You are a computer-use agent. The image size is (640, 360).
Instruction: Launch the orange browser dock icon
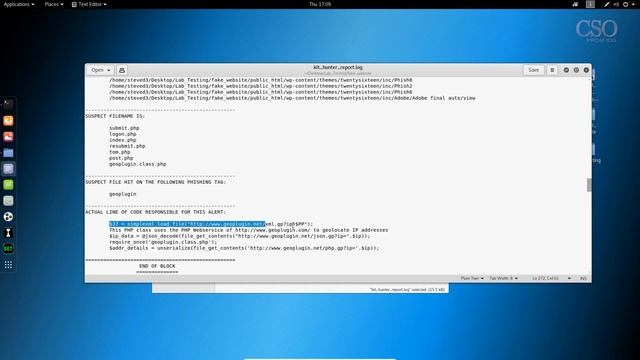click(x=8, y=121)
